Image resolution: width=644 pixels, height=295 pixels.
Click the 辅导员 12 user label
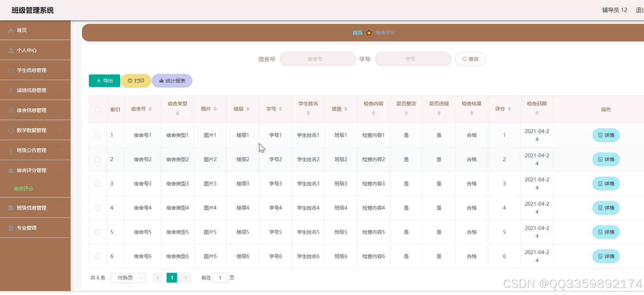615,10
